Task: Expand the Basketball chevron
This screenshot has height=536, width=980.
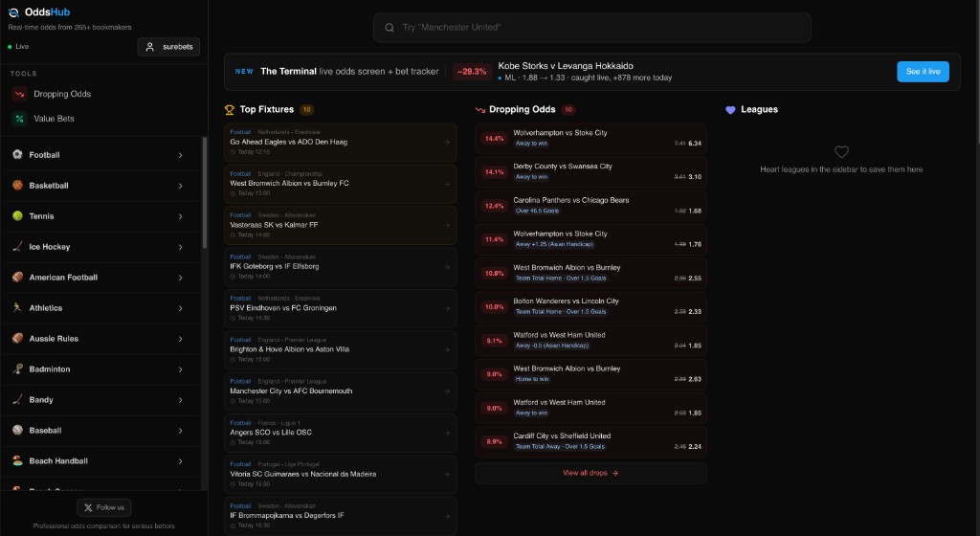Action: coord(180,186)
